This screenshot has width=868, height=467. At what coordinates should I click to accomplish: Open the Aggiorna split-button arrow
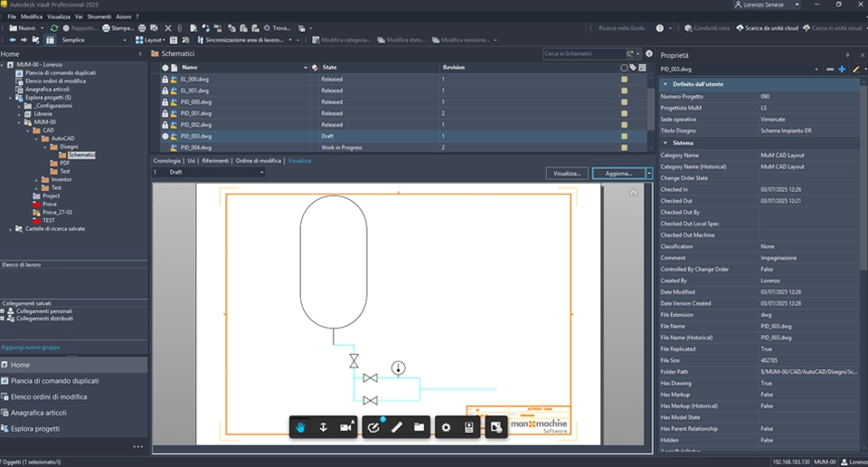tap(649, 174)
